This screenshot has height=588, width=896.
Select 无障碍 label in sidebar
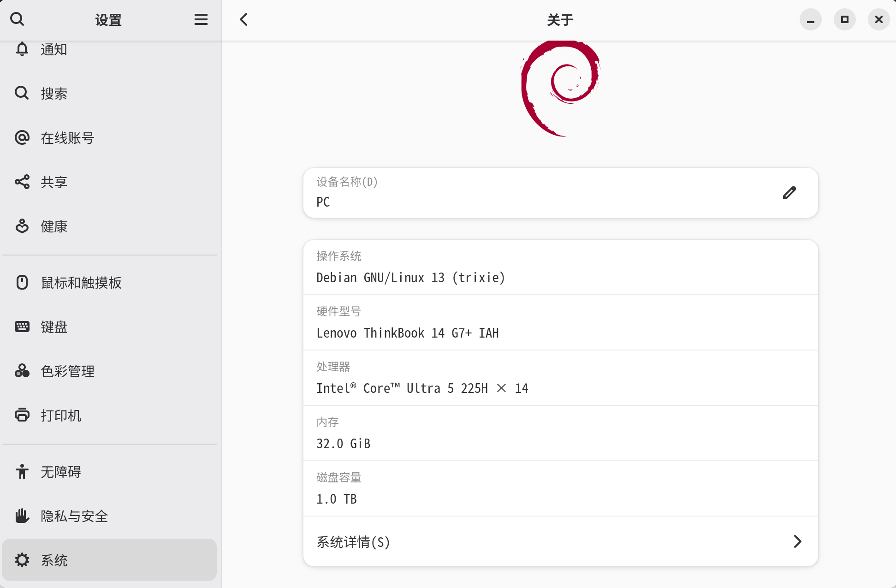tap(61, 472)
